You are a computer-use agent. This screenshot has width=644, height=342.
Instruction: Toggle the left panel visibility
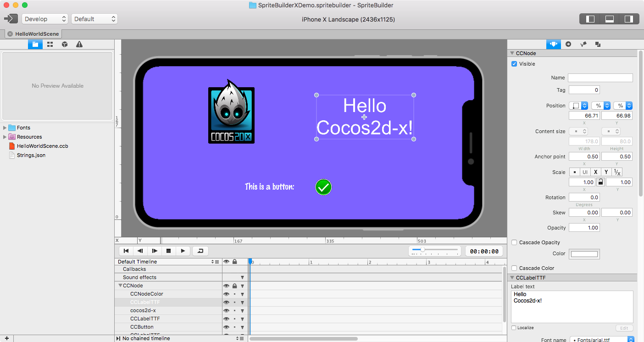[x=590, y=19]
